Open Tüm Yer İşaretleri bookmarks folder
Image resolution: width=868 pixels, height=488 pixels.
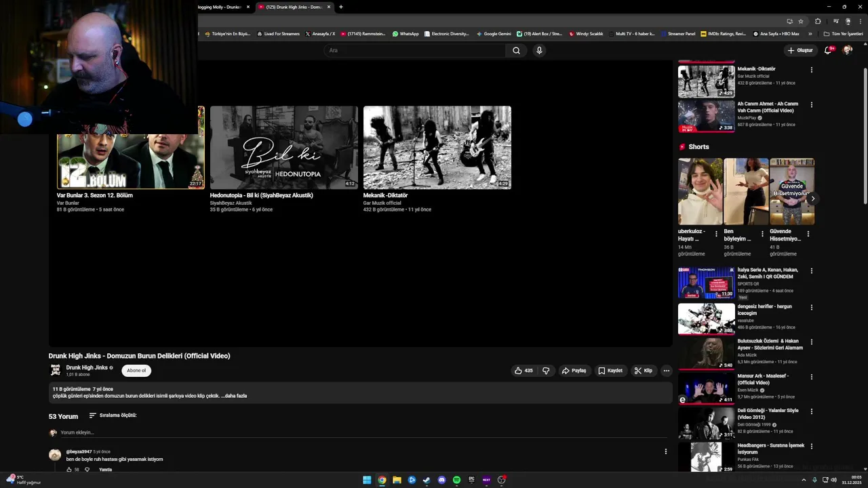(x=843, y=33)
